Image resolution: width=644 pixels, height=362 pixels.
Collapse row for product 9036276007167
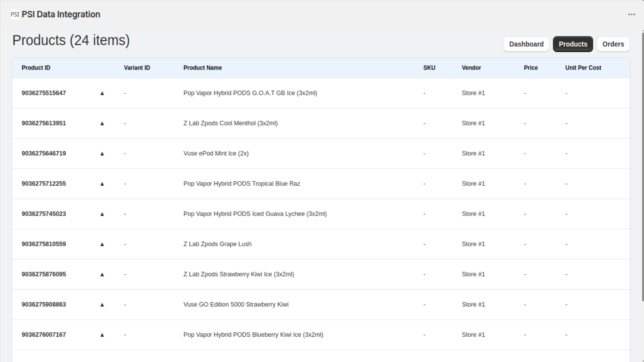coord(102,335)
